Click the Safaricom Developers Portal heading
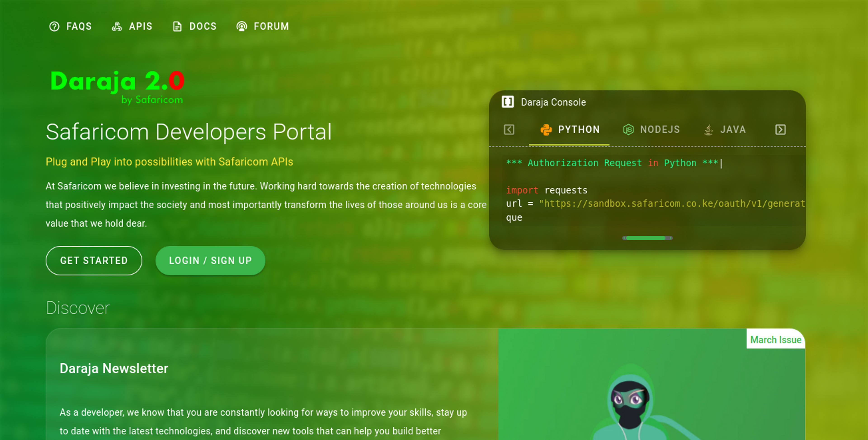The width and height of the screenshot is (868, 440). click(189, 132)
